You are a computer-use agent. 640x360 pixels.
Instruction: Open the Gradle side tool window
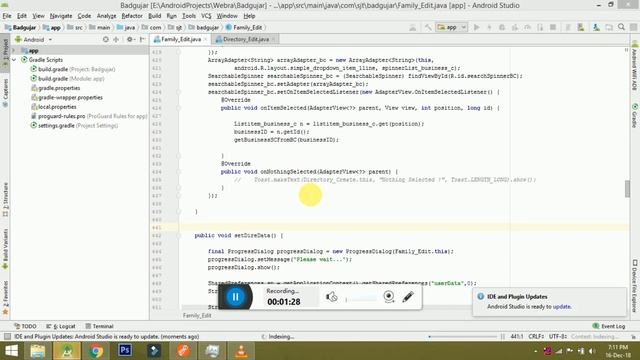[635, 116]
